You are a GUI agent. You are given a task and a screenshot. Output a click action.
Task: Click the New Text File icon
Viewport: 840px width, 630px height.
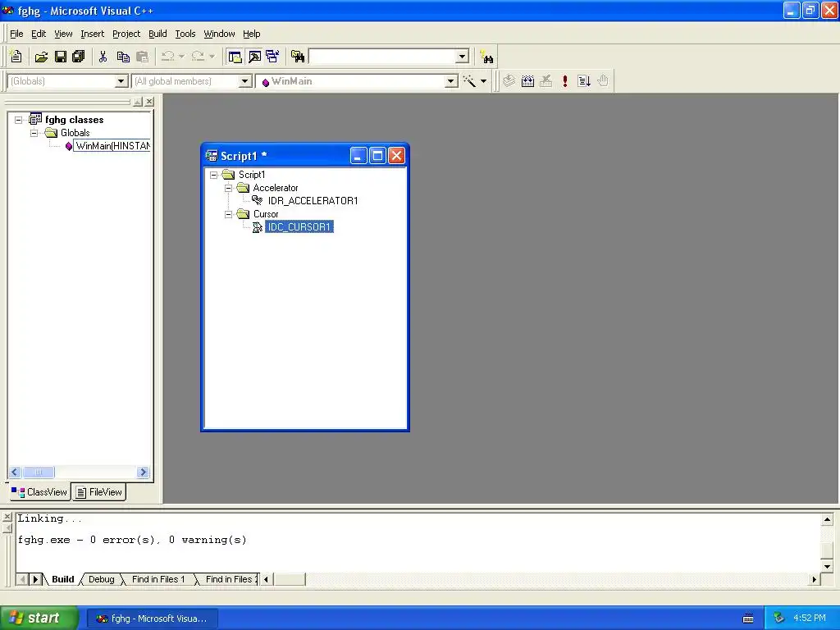(x=16, y=57)
